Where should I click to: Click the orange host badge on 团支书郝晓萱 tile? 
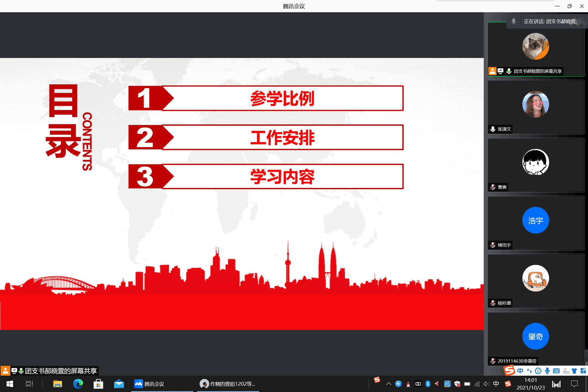(x=492, y=71)
